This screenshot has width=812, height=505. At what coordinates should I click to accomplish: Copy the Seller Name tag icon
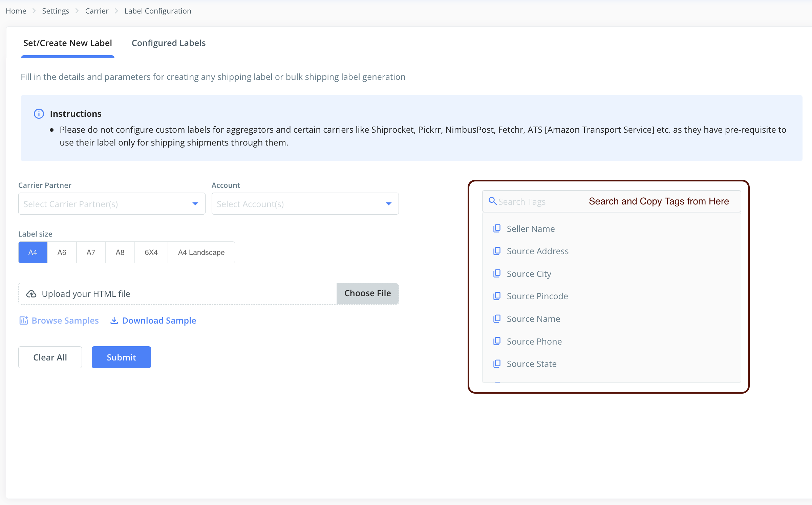click(x=497, y=228)
